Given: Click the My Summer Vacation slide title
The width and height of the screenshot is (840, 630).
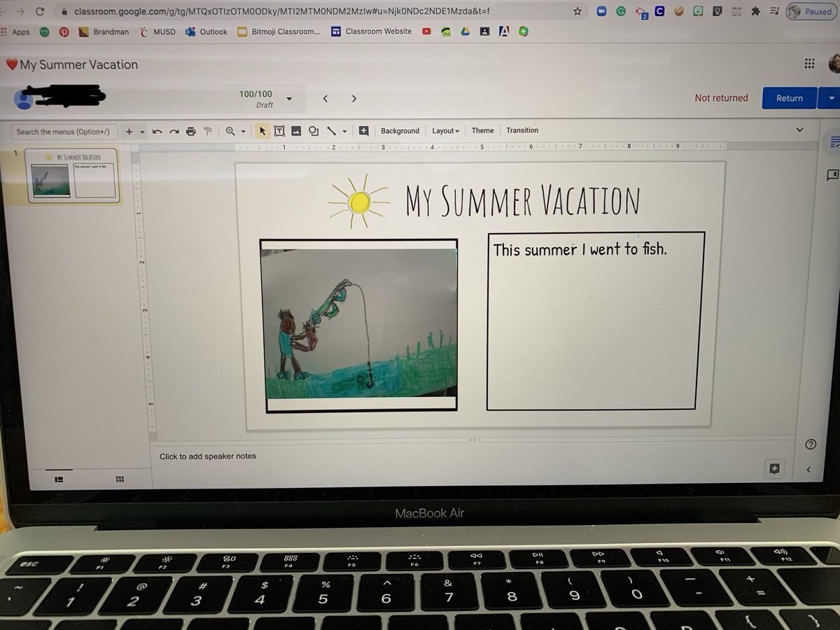Looking at the screenshot, I should [x=522, y=199].
